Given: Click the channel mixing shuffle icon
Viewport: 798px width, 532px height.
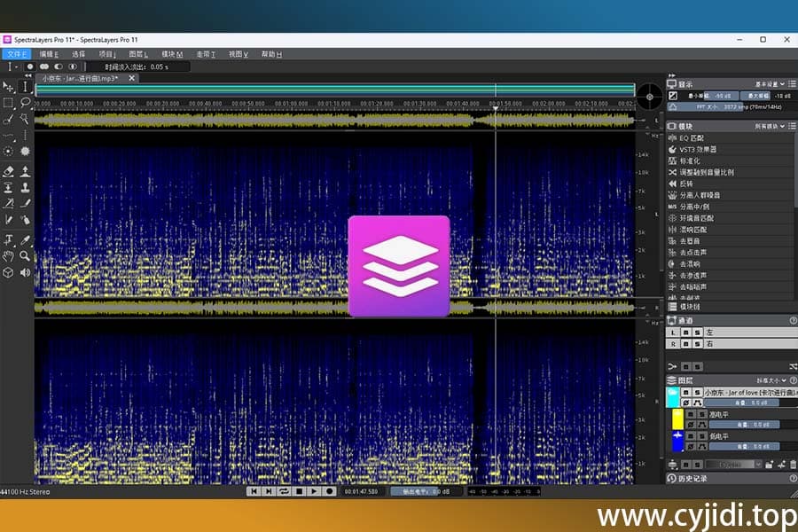Looking at the screenshot, I should (x=793, y=366).
